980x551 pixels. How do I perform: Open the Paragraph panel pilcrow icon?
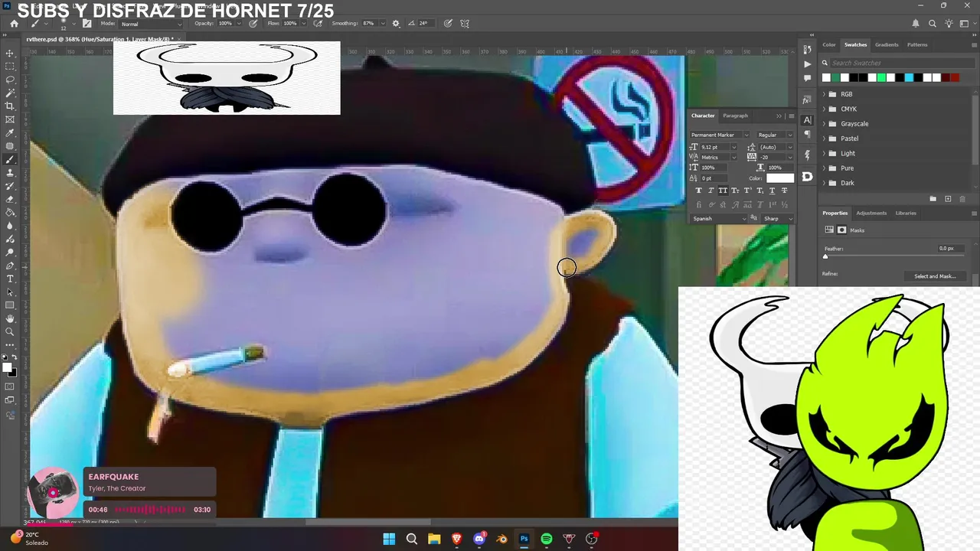click(x=807, y=134)
